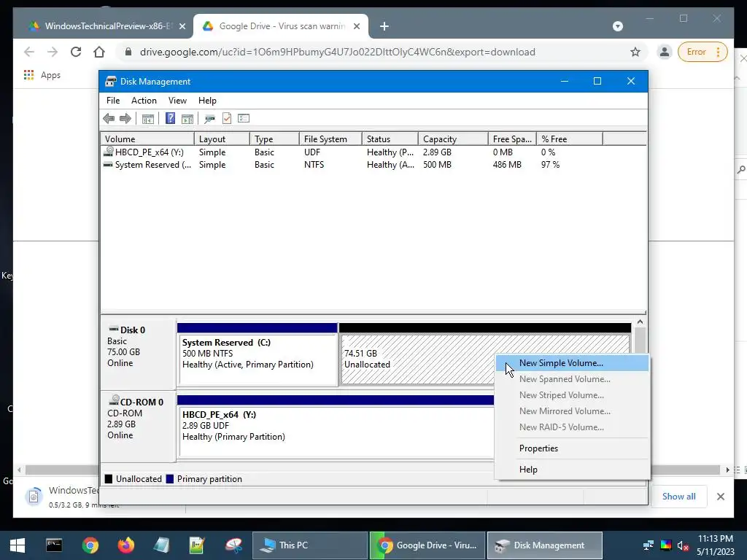747x560 pixels.
Task: Bookmark this page with the star icon
Action: (x=635, y=52)
